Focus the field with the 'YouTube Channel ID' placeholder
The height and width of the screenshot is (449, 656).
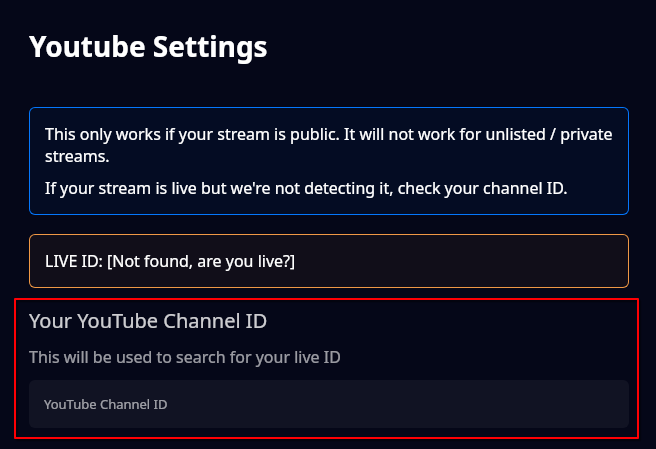point(329,404)
